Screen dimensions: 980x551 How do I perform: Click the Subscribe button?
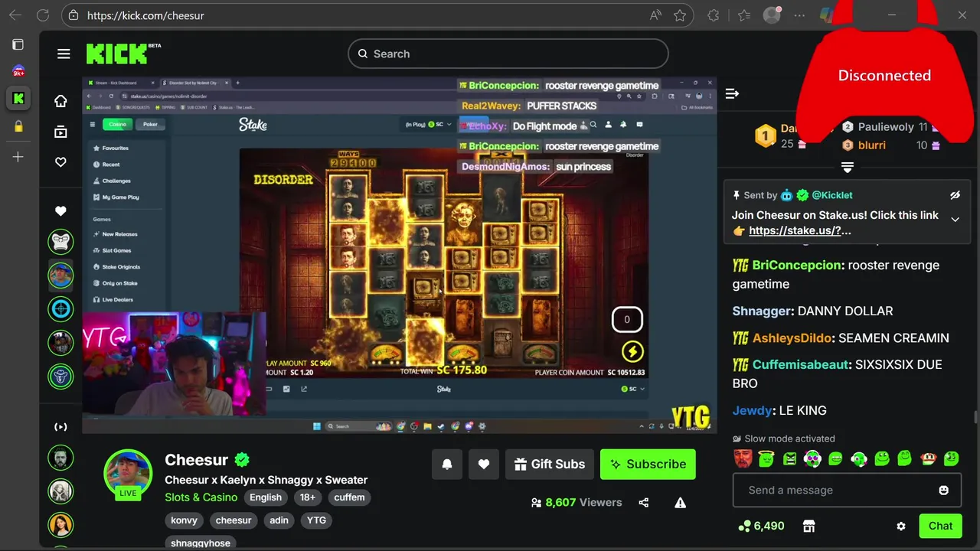point(648,464)
